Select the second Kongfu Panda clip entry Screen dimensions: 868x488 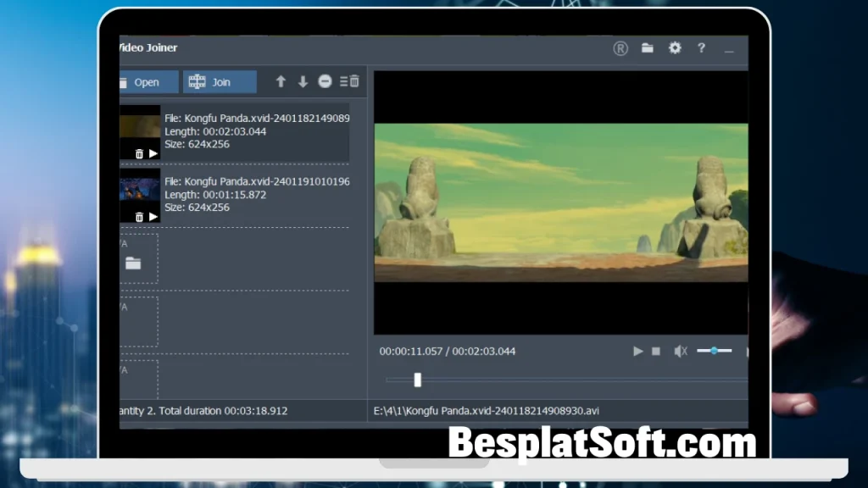click(x=256, y=195)
